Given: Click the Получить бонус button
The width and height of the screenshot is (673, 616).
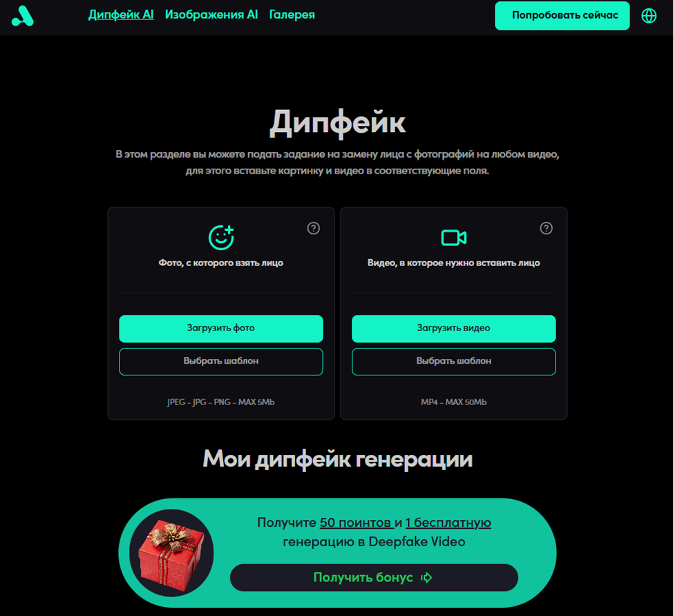Looking at the screenshot, I should point(374,577).
